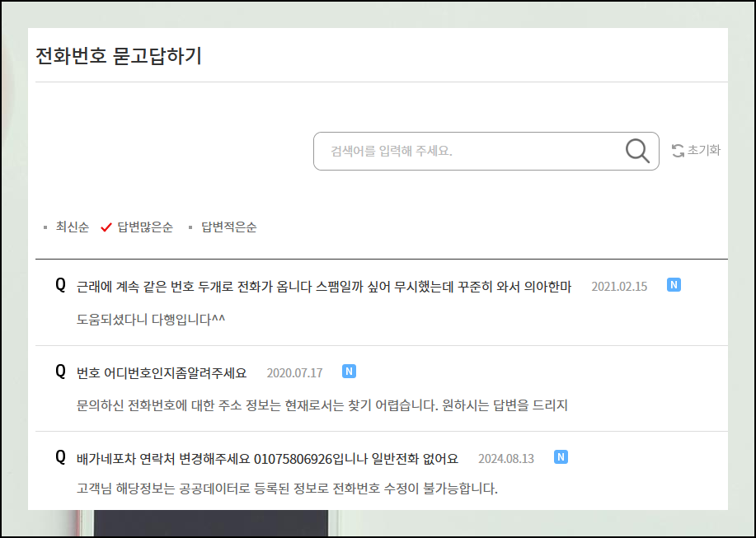Sort the list by 답변적은순

[x=229, y=227]
